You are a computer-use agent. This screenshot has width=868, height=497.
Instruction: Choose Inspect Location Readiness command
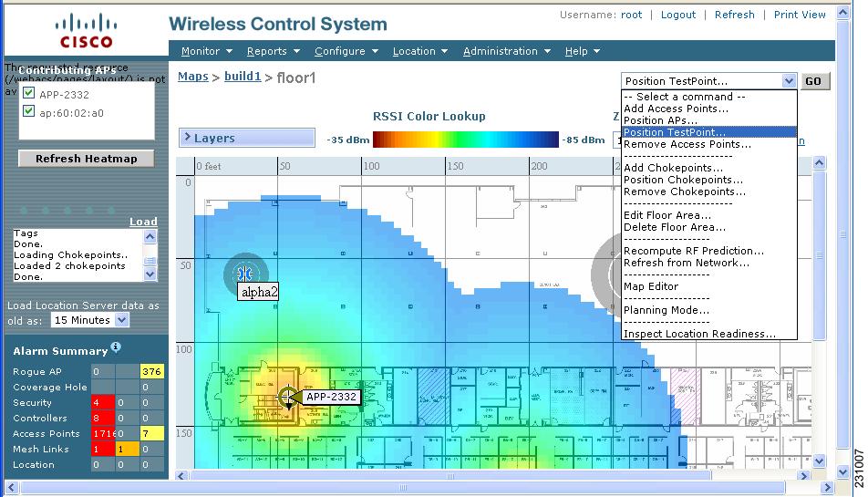click(708, 334)
